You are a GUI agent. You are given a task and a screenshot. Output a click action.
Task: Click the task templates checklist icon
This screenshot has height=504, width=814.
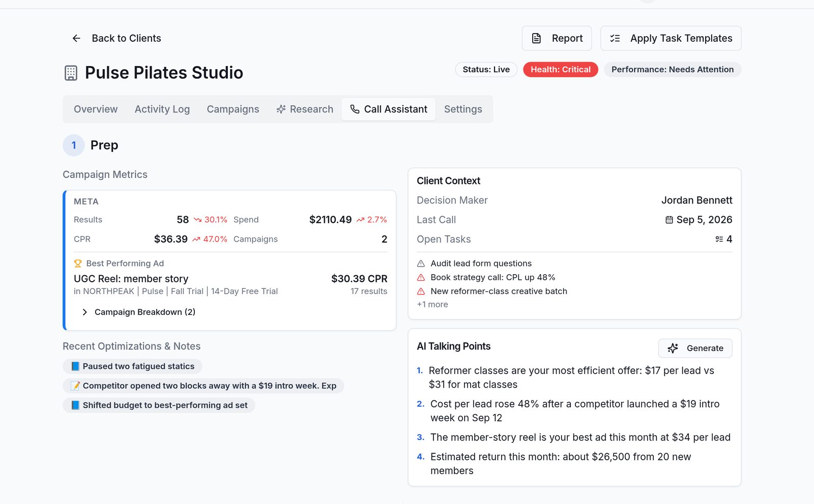615,38
